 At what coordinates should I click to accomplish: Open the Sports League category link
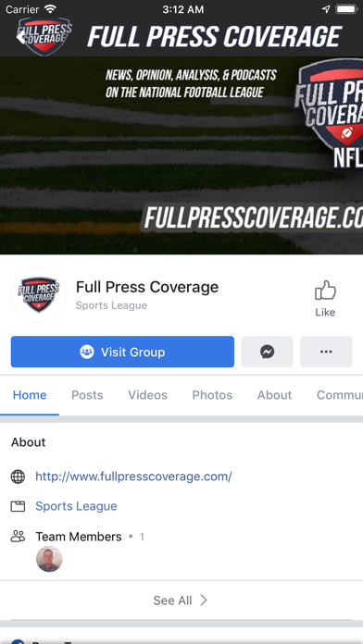pyautogui.click(x=76, y=506)
